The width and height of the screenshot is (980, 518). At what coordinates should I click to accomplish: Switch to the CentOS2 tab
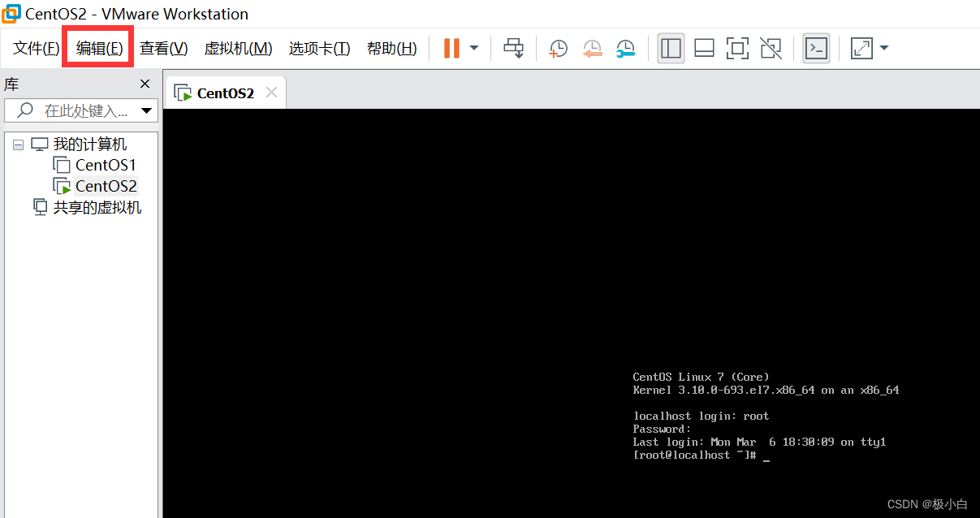225,93
